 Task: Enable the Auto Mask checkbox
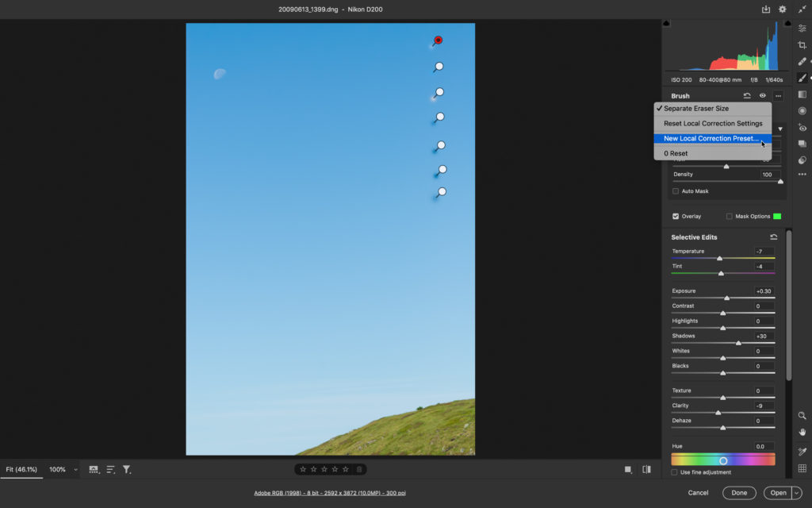pyautogui.click(x=676, y=191)
